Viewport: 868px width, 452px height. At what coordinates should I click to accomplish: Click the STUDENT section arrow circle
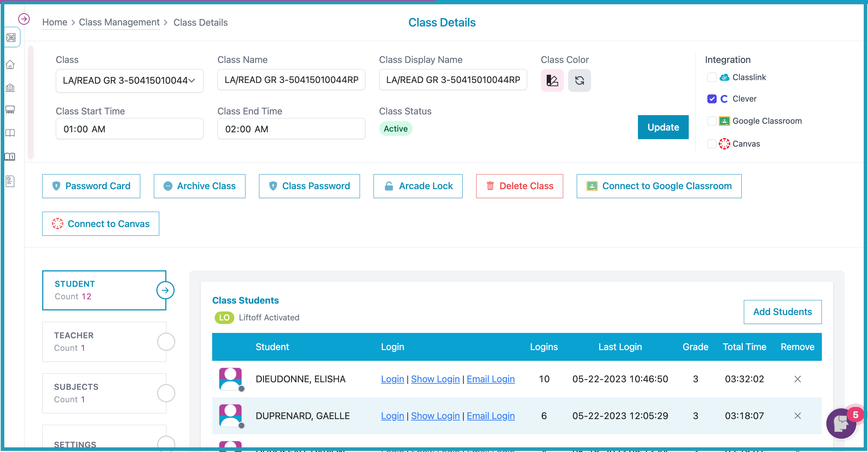(x=165, y=290)
